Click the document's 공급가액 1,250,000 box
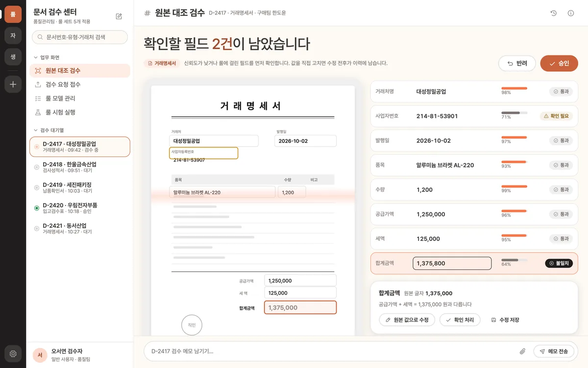This screenshot has width=588, height=368. 300,281
